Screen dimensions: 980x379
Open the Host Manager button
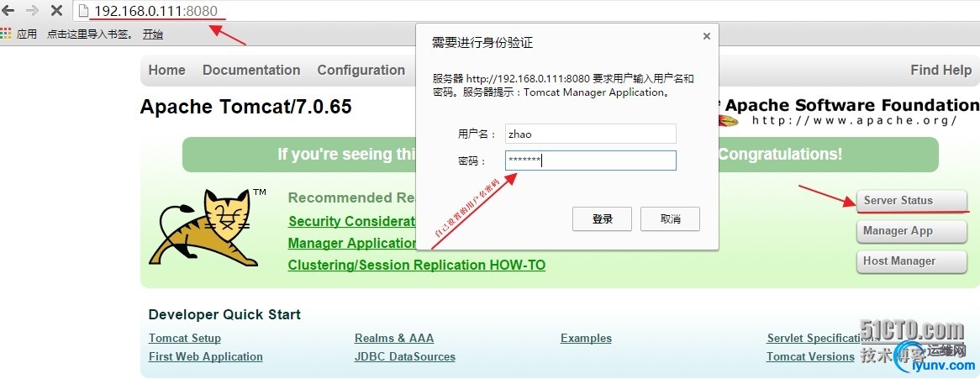pos(911,261)
